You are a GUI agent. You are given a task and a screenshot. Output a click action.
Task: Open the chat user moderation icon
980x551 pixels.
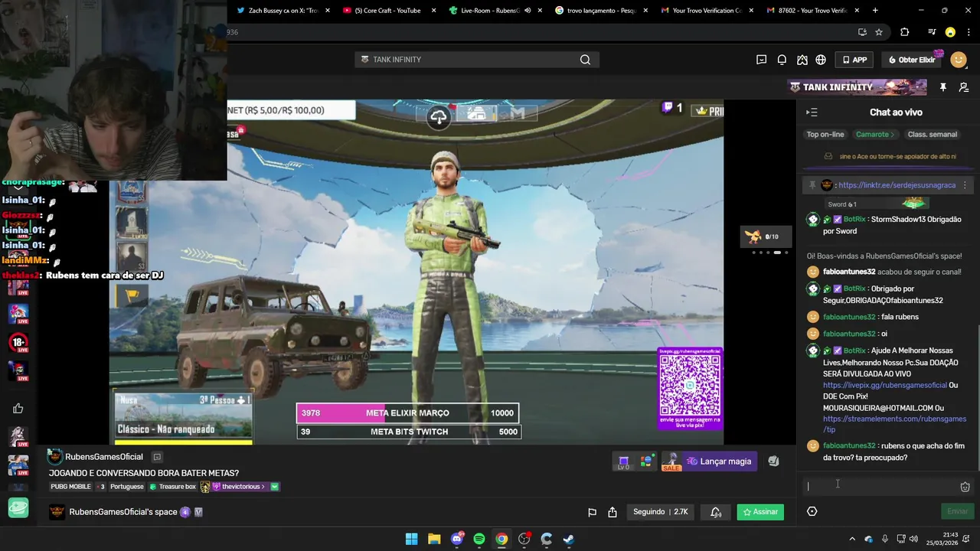click(964, 87)
